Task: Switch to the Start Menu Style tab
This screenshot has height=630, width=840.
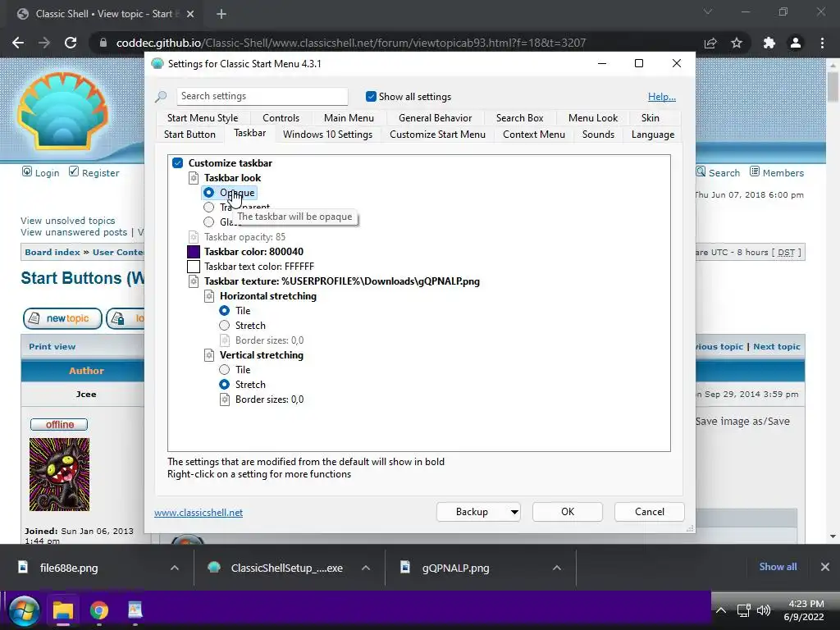Action: tap(203, 118)
